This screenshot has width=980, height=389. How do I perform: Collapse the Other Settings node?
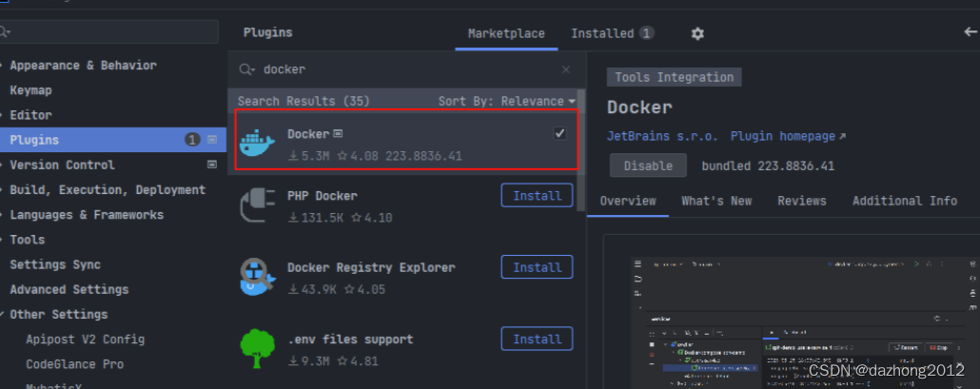pos(2,315)
